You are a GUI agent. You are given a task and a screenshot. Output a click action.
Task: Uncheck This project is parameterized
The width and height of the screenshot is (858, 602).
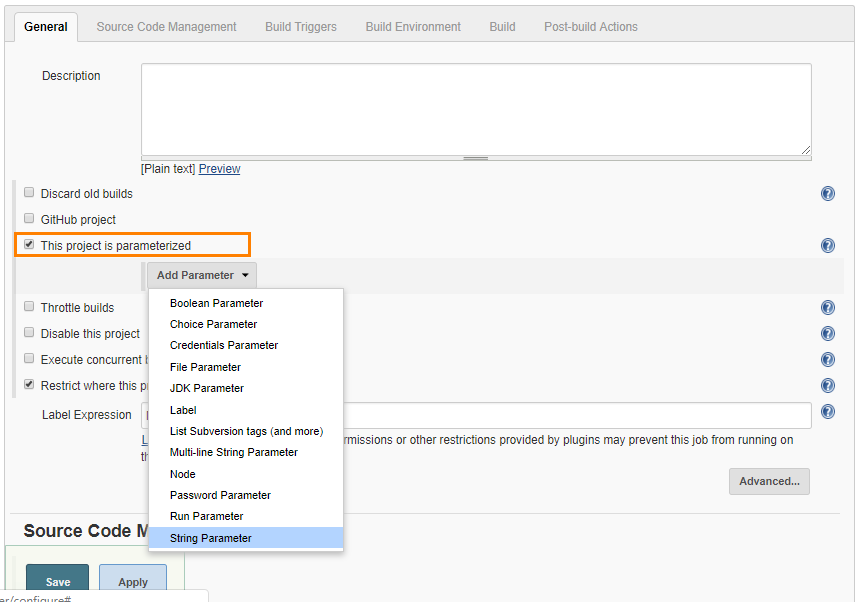tap(29, 244)
